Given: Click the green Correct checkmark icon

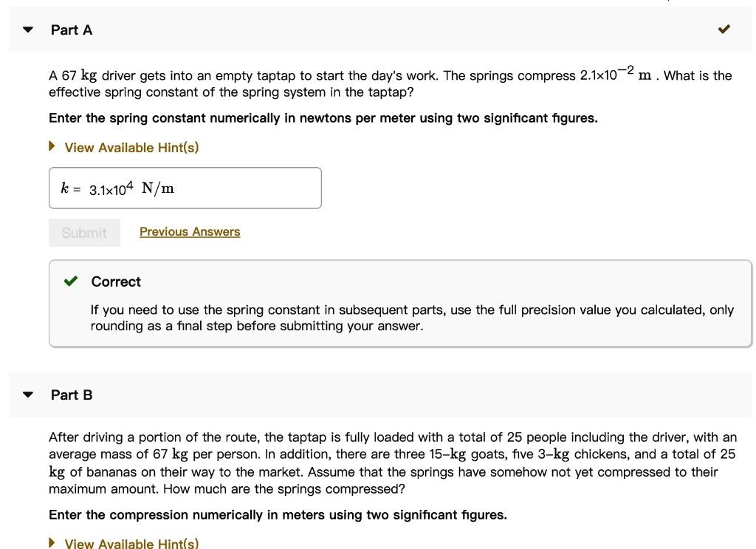Looking at the screenshot, I should pos(71,282).
